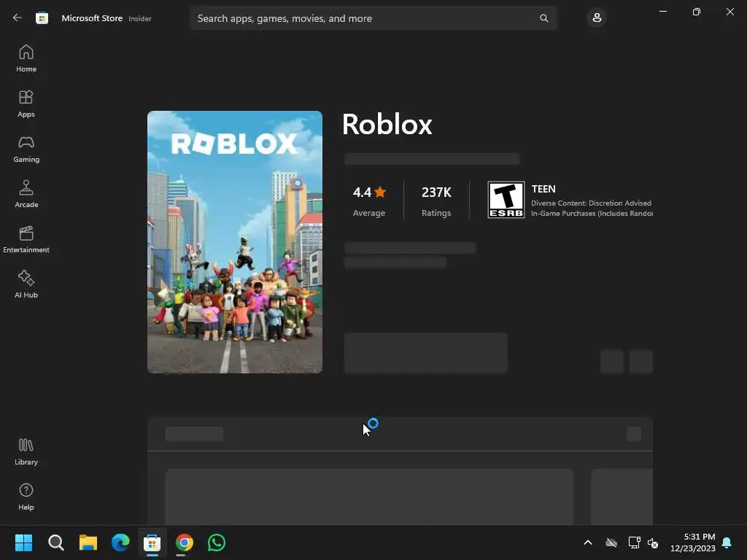Open File Explorer from the taskbar
747x560 pixels.
tap(88, 542)
